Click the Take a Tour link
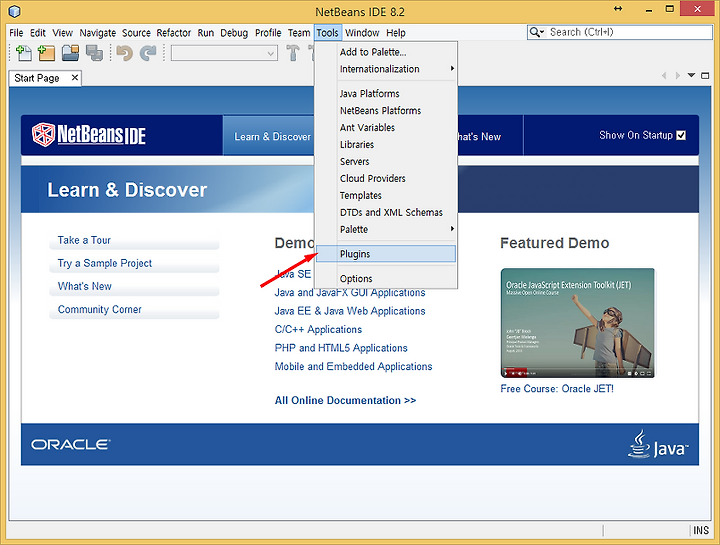Screen dimensions: 720x545 coord(84,240)
